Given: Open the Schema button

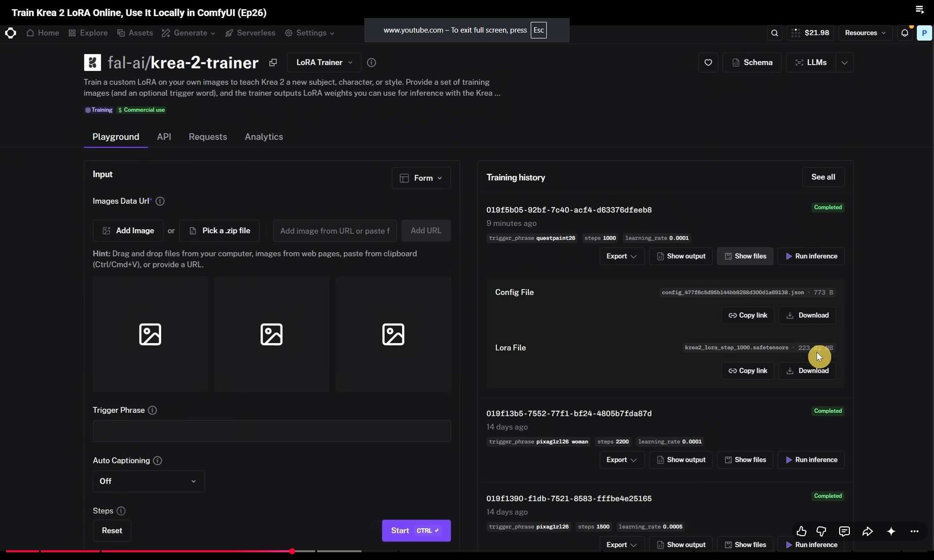Looking at the screenshot, I should [x=752, y=62].
